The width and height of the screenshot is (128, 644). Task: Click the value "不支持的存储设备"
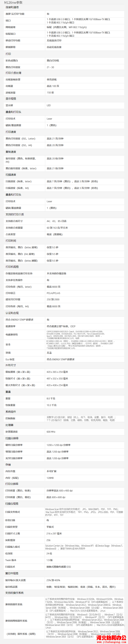(x=57, y=274)
